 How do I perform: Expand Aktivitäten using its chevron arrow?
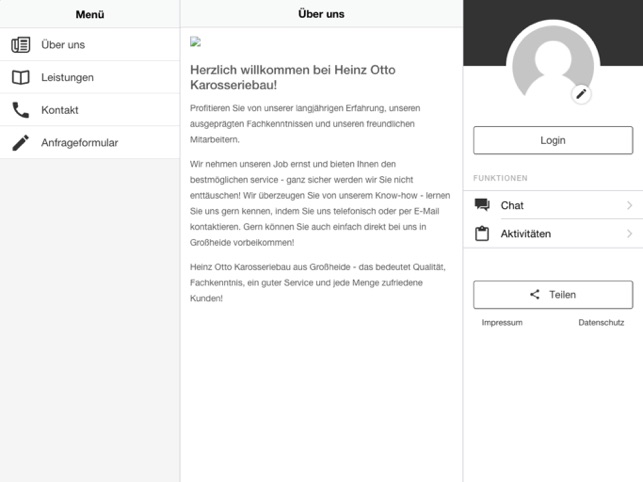(629, 234)
